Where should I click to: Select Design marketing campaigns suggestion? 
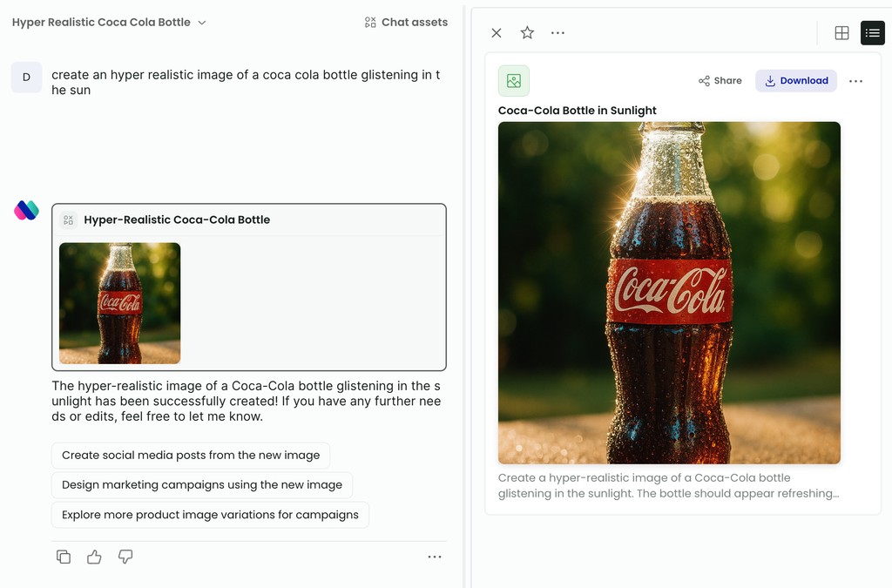click(x=202, y=485)
